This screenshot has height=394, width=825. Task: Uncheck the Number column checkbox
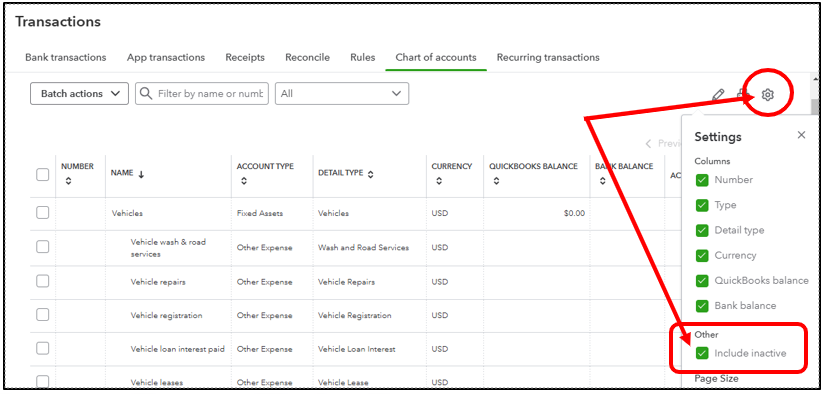(x=702, y=180)
